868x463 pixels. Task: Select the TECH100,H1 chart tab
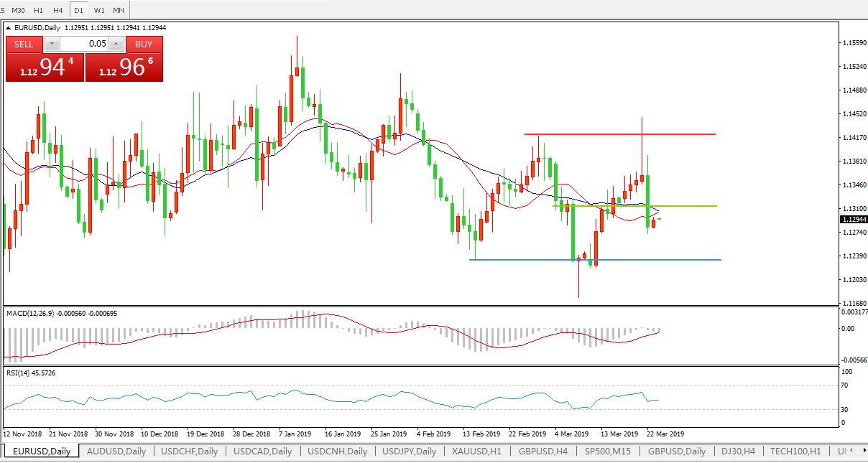(795, 452)
